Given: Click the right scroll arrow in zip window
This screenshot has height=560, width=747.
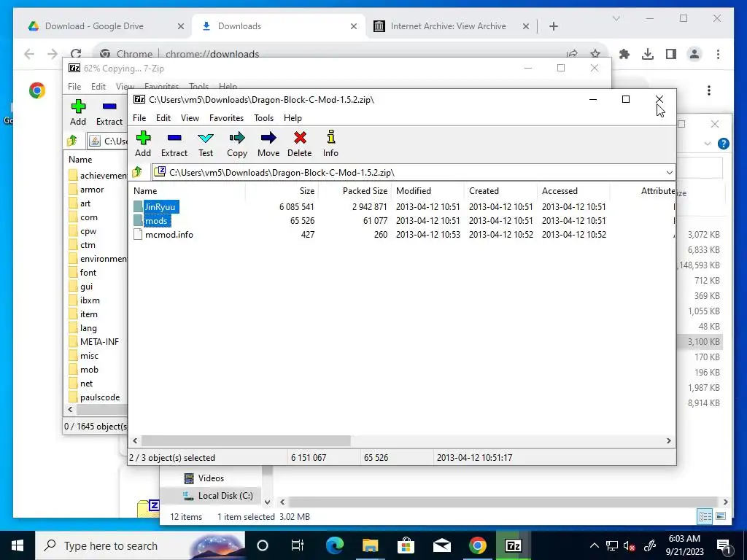Looking at the screenshot, I should tap(668, 441).
